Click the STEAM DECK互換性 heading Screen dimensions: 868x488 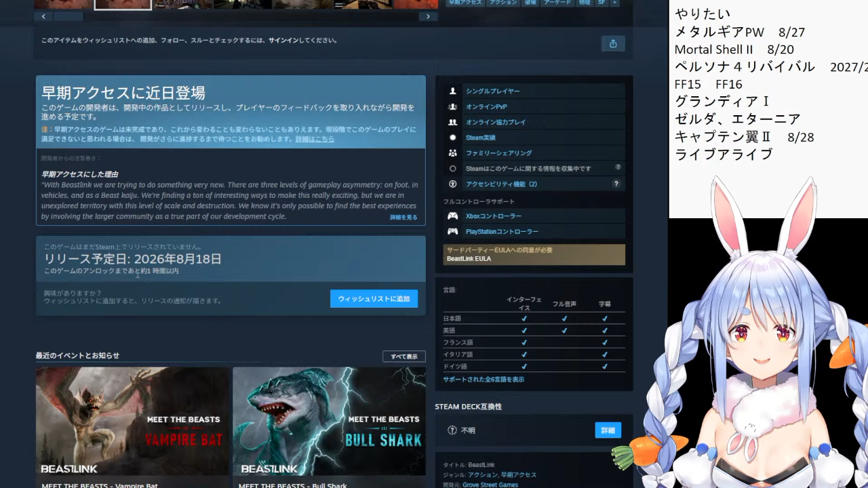(468, 407)
